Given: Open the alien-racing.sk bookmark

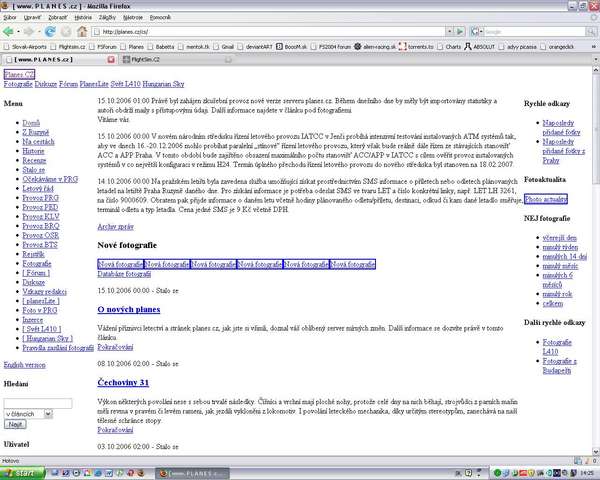Looking at the screenshot, I should [x=375, y=47].
